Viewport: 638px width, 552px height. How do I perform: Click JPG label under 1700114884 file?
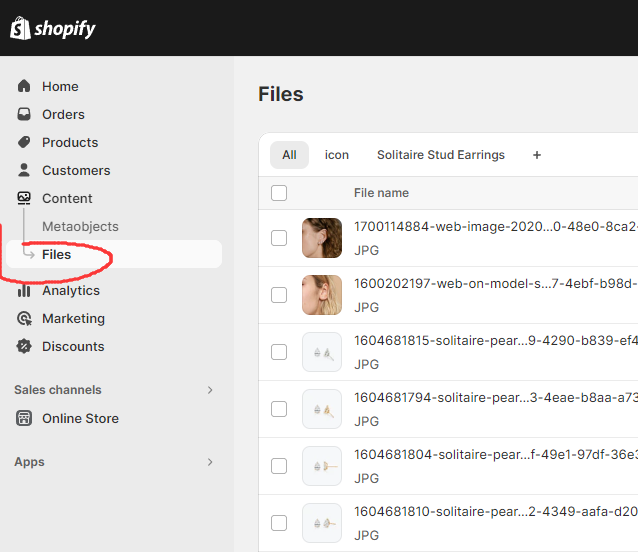[367, 250]
